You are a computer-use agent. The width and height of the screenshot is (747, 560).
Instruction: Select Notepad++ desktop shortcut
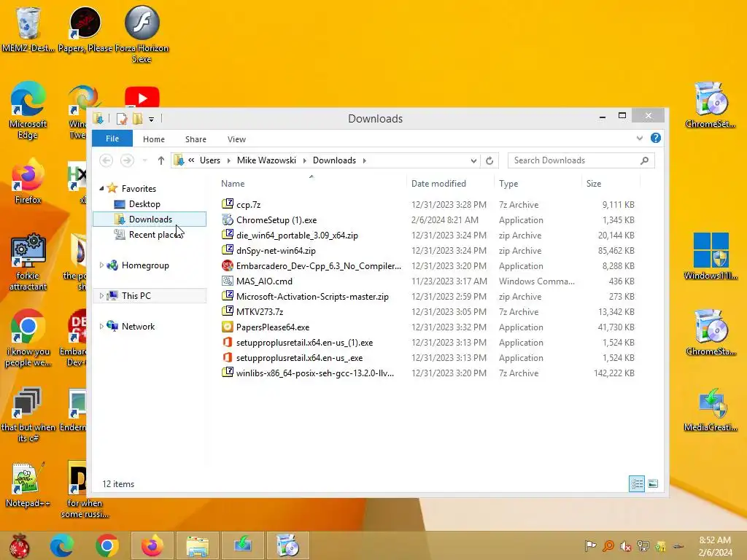[x=28, y=485]
